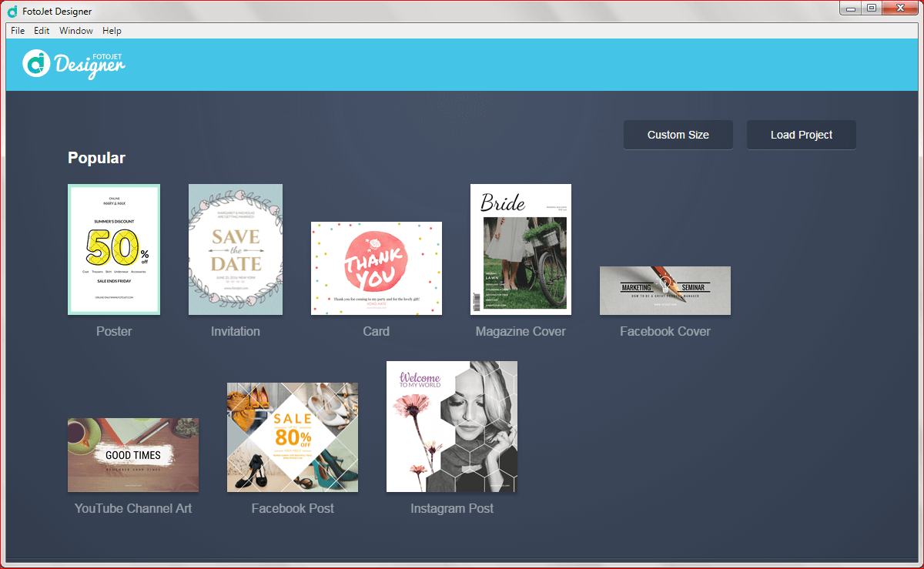Viewport: 924px width, 569px height.
Task: Open the Window menu
Action: [76, 31]
